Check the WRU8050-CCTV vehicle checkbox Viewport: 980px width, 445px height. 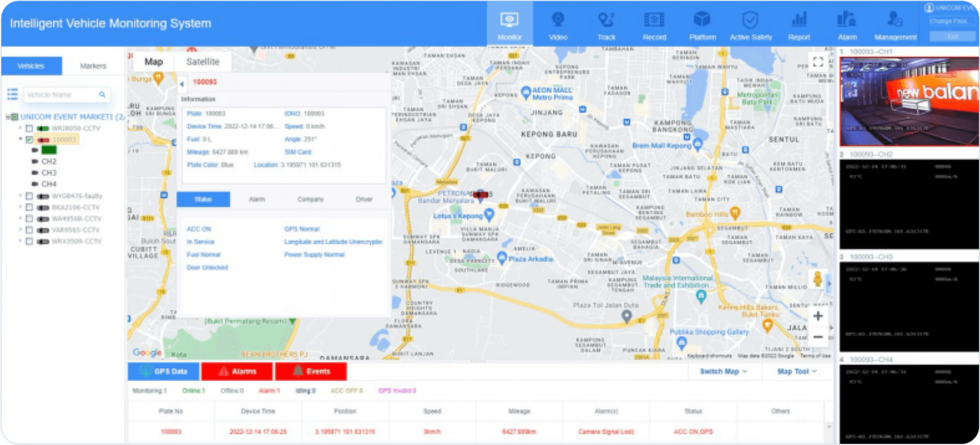click(x=29, y=129)
